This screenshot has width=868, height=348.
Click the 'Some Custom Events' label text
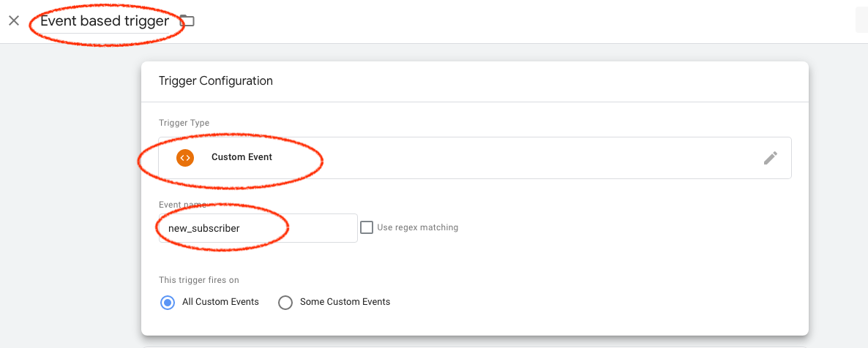tap(345, 302)
